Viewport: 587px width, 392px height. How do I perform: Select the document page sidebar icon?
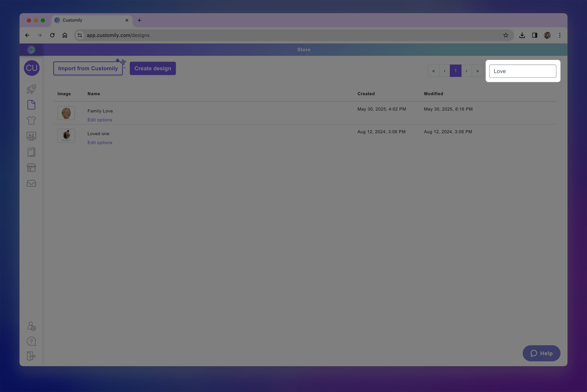tap(31, 105)
